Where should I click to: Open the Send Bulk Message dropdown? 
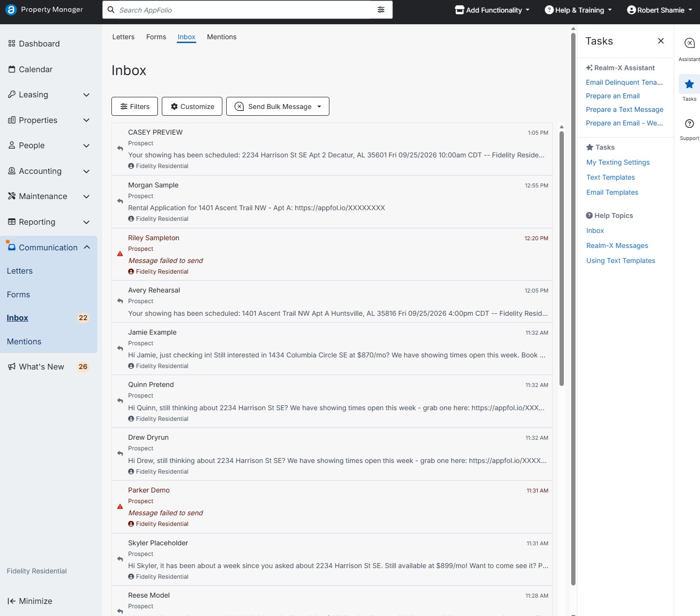[x=278, y=107]
